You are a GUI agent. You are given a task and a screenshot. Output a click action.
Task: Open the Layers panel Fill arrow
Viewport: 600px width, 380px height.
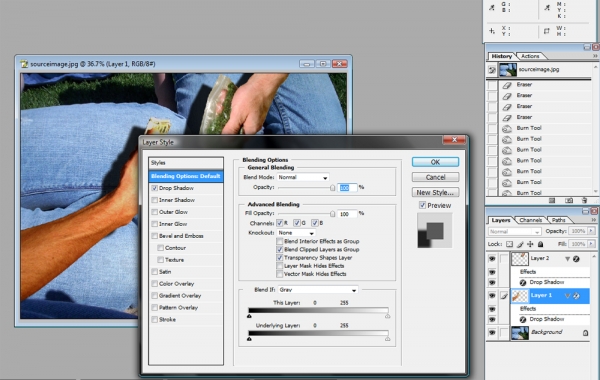tap(591, 244)
